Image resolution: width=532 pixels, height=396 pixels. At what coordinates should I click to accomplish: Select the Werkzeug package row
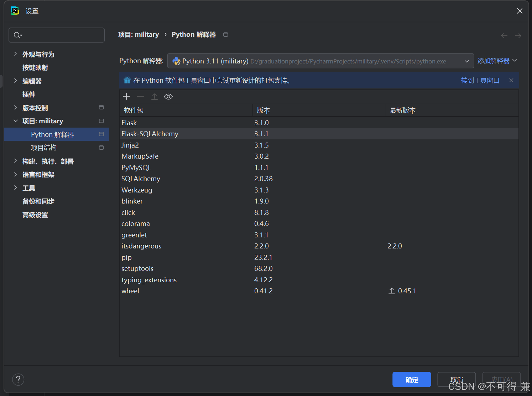pos(319,190)
